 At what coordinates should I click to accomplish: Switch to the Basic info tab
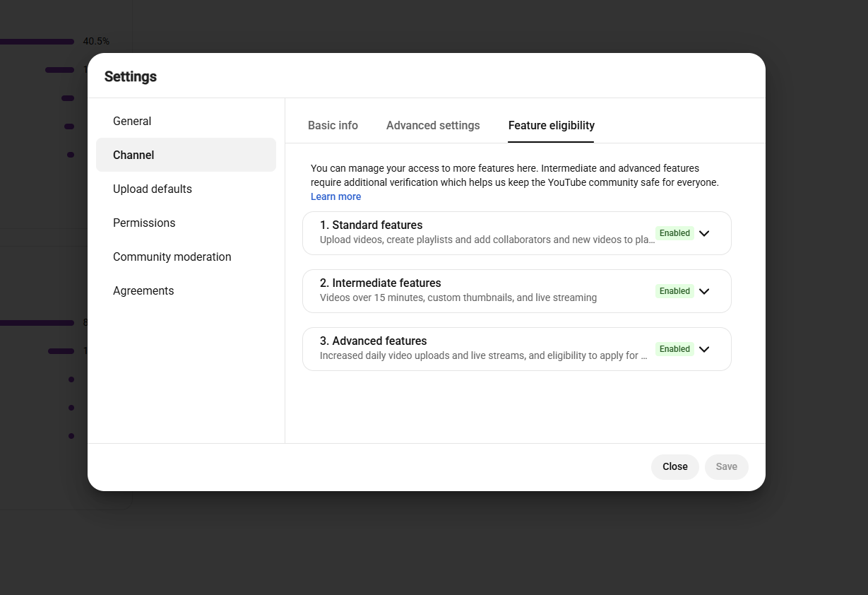click(x=333, y=125)
